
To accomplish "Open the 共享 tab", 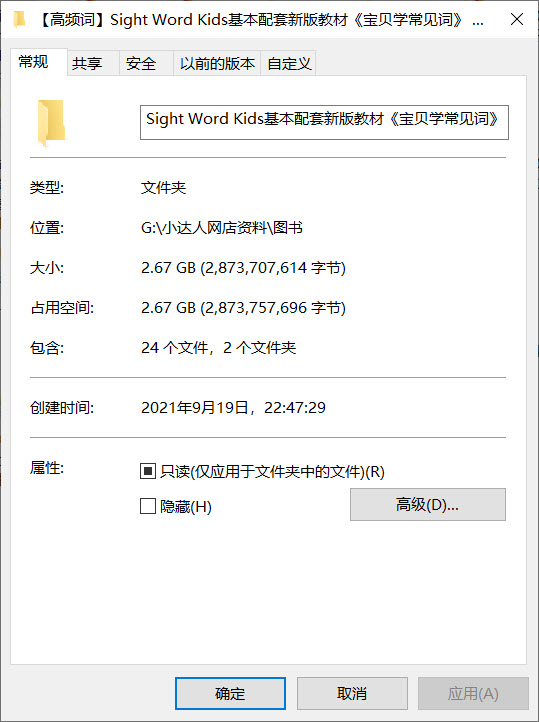I will pos(93,64).
